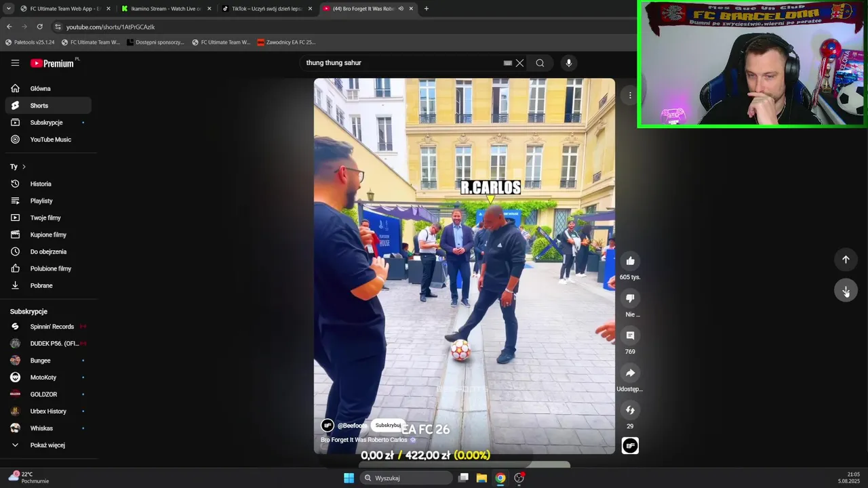Open MotoKoty channel subscription
Viewport: 868px width, 488px height.
(x=48, y=378)
